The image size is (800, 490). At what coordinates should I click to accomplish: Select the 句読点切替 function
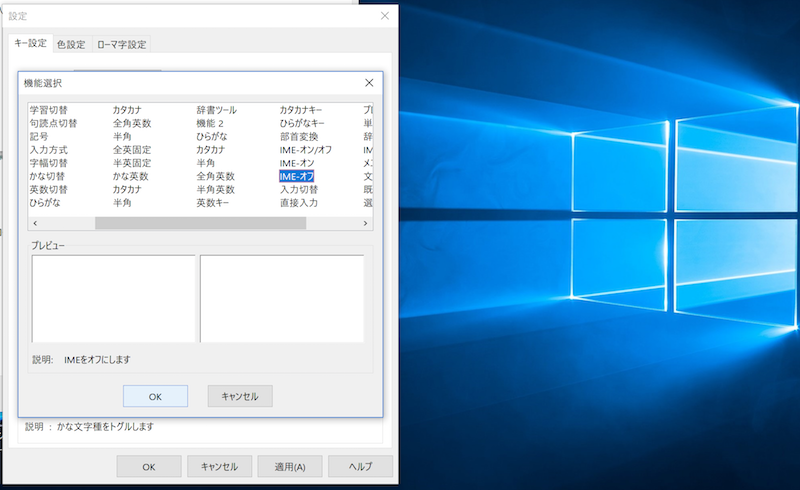pos(52,123)
